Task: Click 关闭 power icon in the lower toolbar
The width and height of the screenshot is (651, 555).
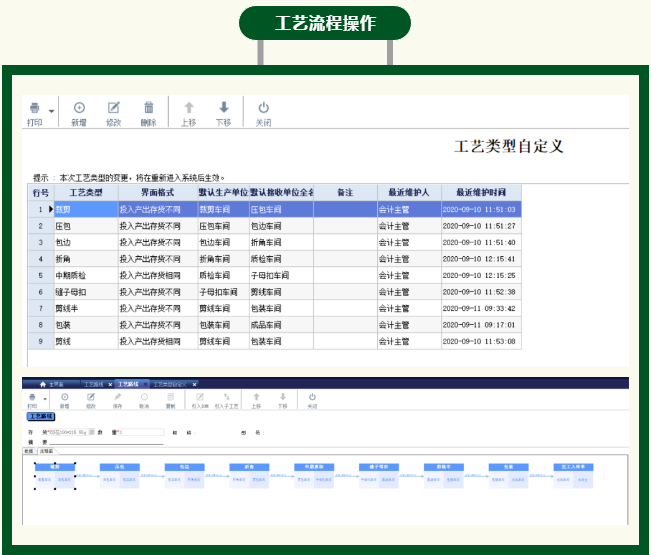Action: pyautogui.click(x=312, y=397)
